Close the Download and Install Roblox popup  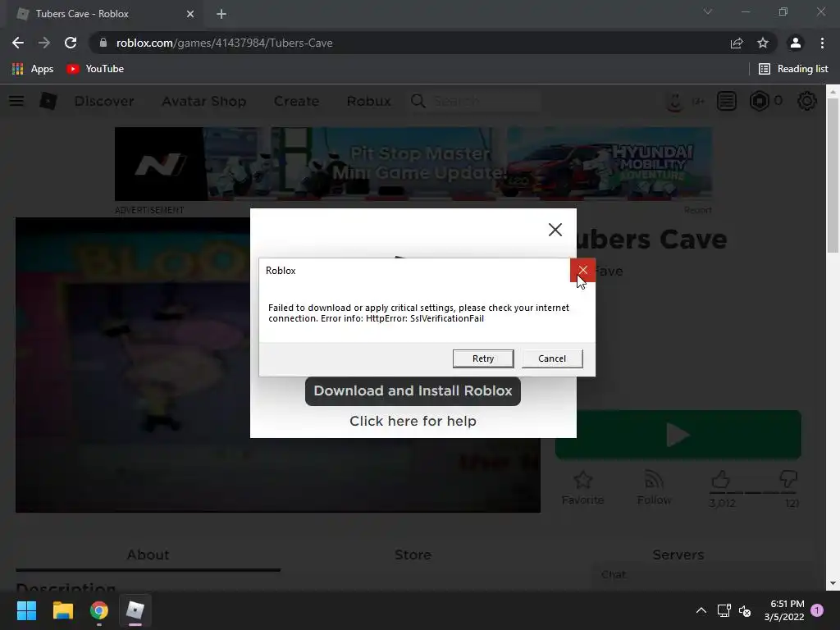(x=555, y=230)
